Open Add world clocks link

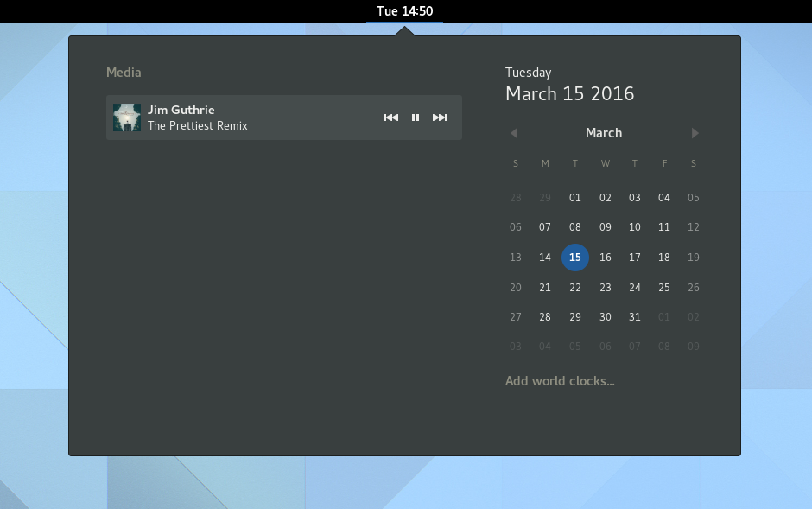560,381
